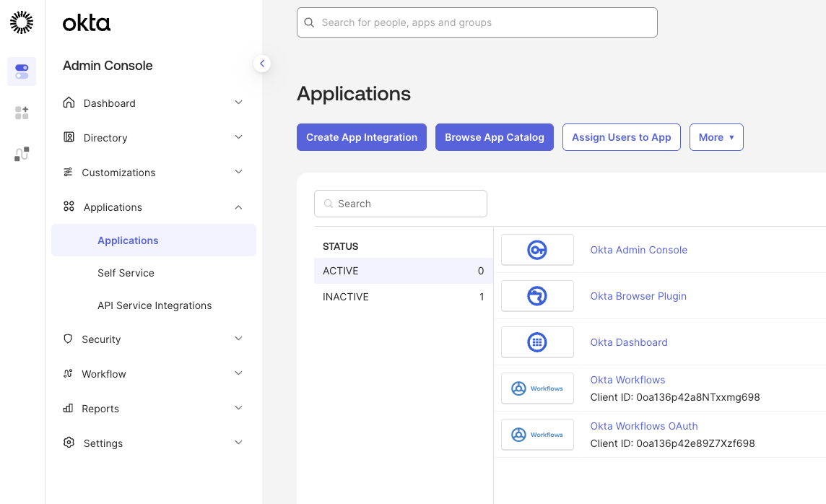
Task: Open the Customizations menu label
Action: 118,173
